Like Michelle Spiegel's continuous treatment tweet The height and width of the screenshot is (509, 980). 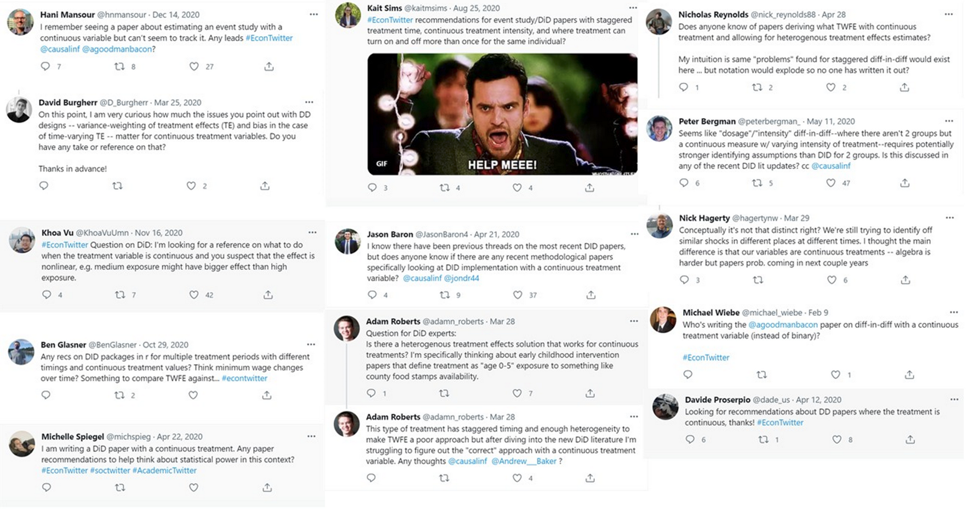pyautogui.click(x=193, y=487)
